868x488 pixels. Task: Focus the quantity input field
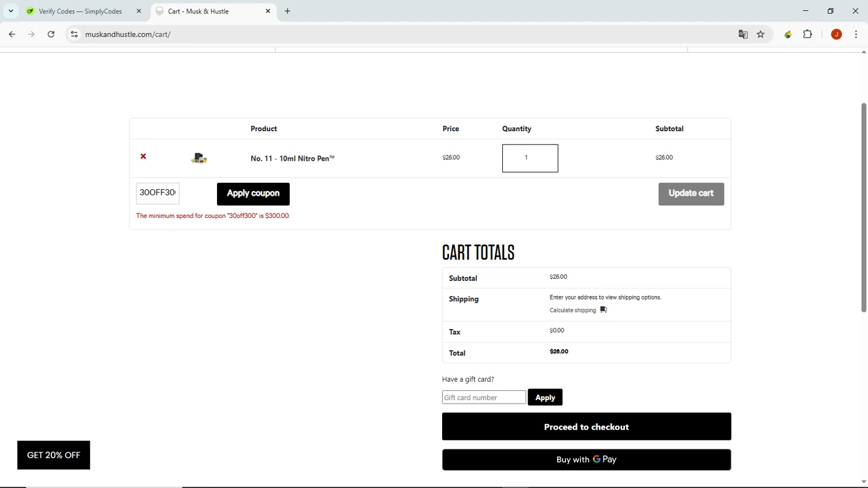[530, 158]
